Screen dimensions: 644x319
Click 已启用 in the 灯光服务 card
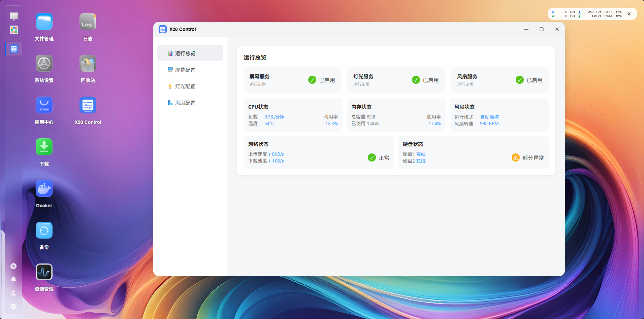431,80
